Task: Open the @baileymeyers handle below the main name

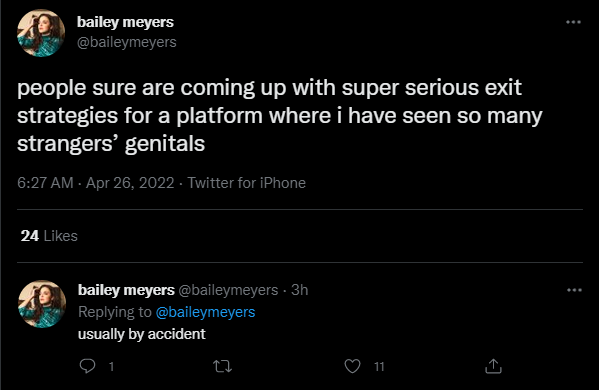Action: [x=126, y=42]
